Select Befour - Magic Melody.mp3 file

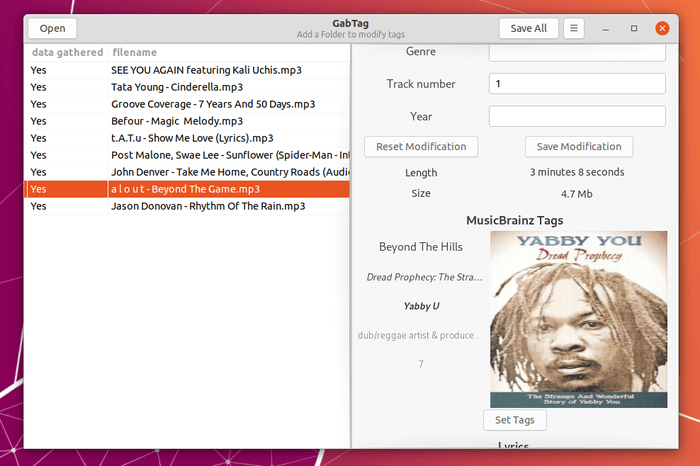coord(187,121)
